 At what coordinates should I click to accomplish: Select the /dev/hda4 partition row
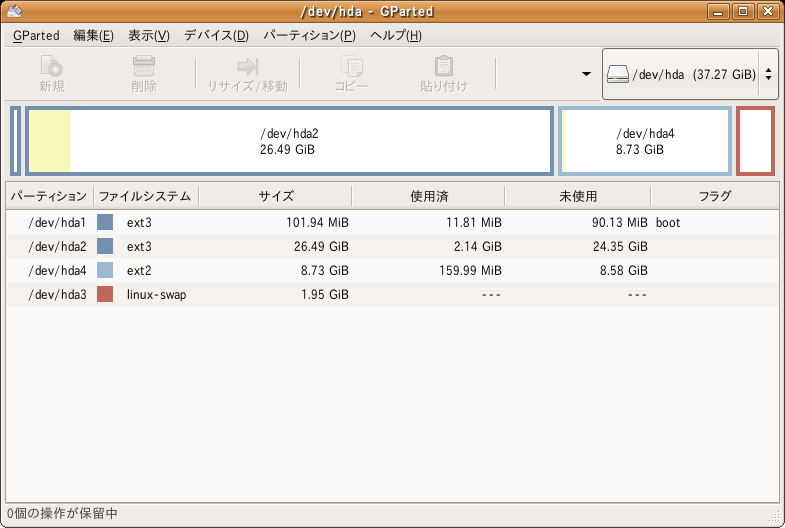[x=392, y=270]
